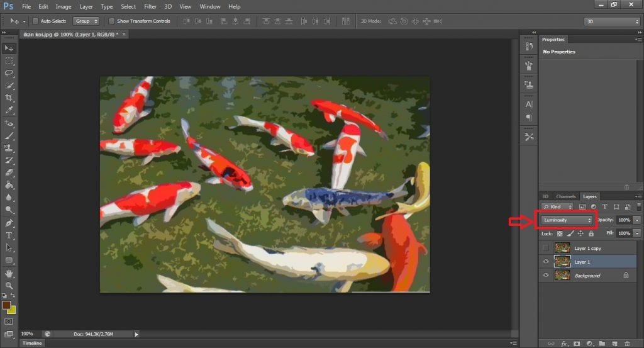Open the Group auto-select dropdown

pos(86,21)
